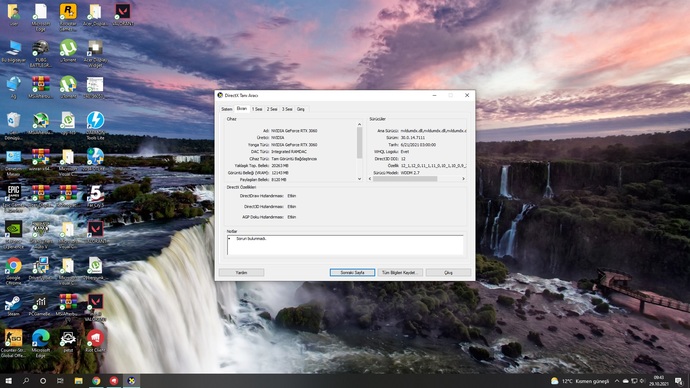
Task: Open the notification center icon
Action: click(x=679, y=381)
